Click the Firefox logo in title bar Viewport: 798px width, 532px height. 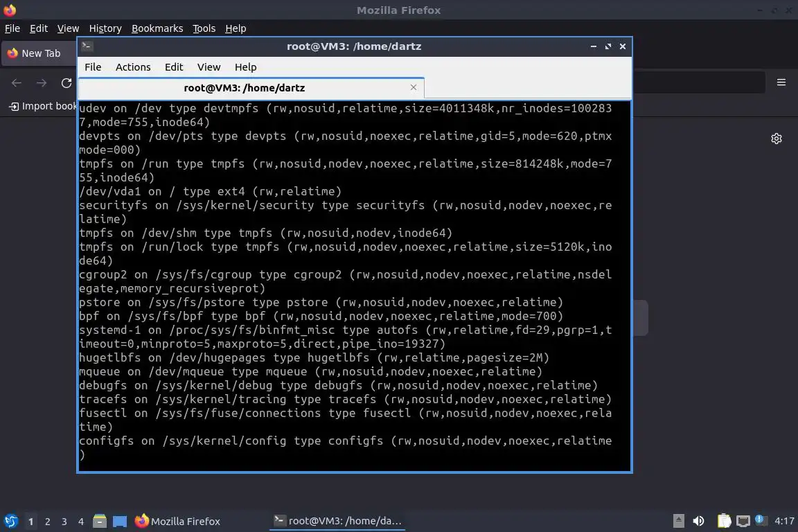click(x=10, y=10)
